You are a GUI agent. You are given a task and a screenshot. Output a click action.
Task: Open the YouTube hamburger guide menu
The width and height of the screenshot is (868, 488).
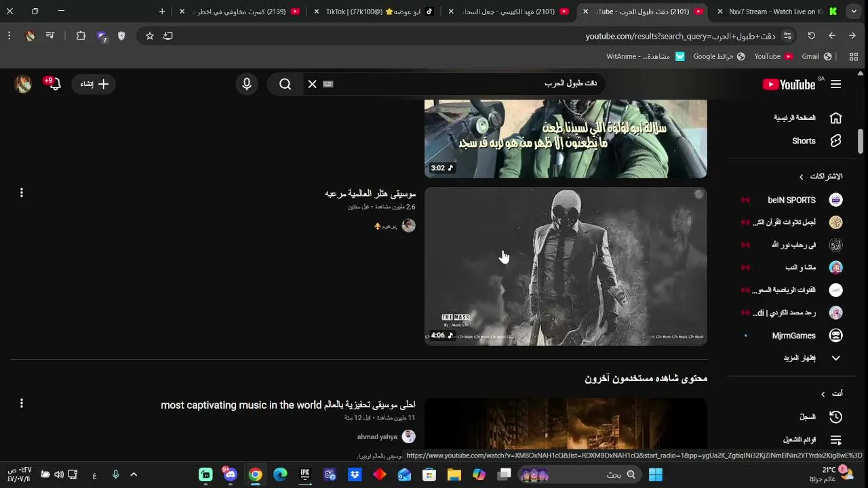tap(835, 84)
